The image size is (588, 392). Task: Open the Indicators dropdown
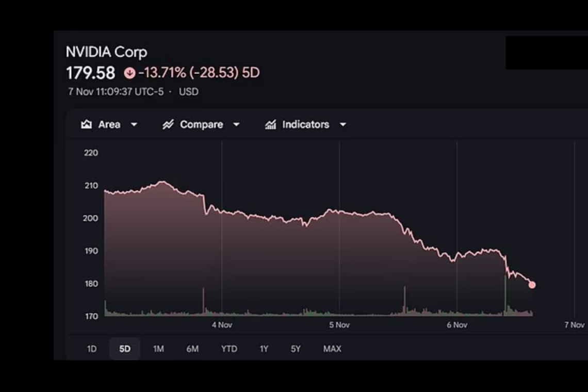[x=343, y=124]
